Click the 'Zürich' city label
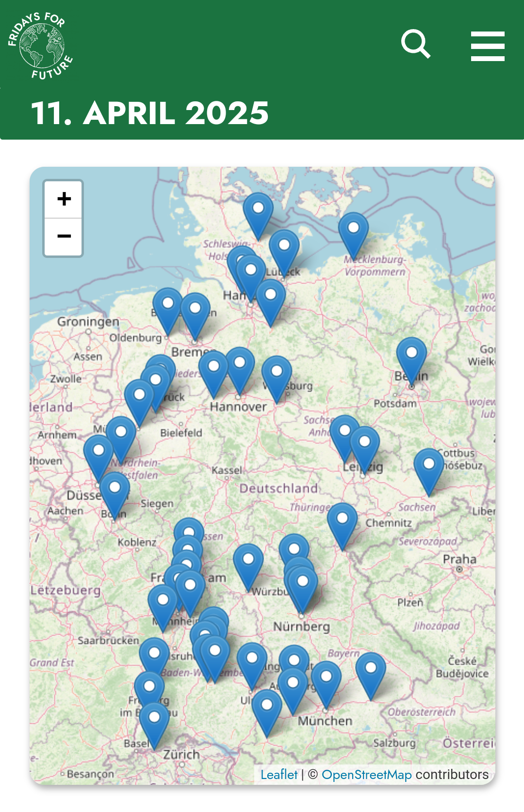Screen dimensions: 524x812 (x=181, y=755)
